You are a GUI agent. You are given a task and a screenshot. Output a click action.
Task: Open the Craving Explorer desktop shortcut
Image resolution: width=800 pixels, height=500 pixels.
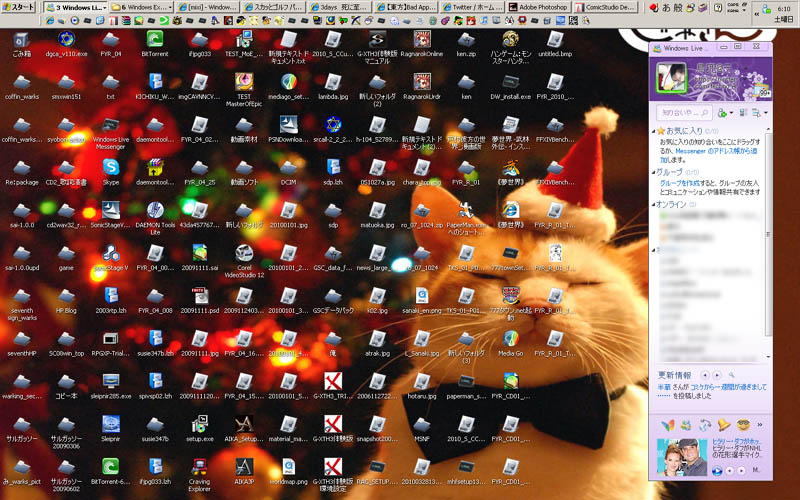point(199,475)
